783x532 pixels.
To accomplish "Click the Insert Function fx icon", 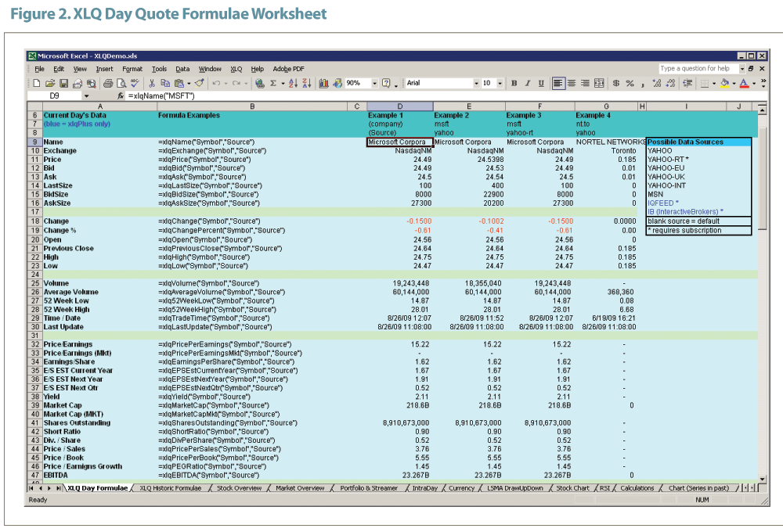I will tap(121, 95).
